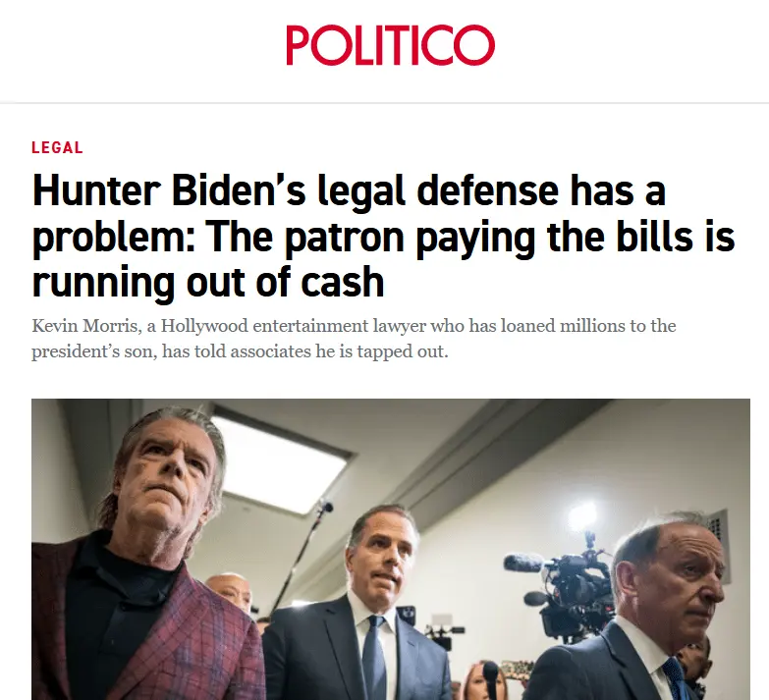This screenshot has height=700, width=769.
Task: Click the POLITICO logo
Action: [390, 44]
